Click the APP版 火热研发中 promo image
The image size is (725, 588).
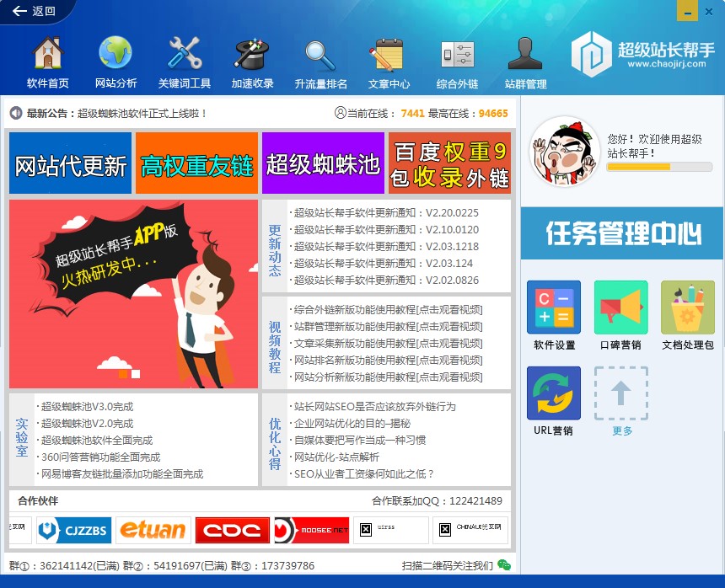134,294
